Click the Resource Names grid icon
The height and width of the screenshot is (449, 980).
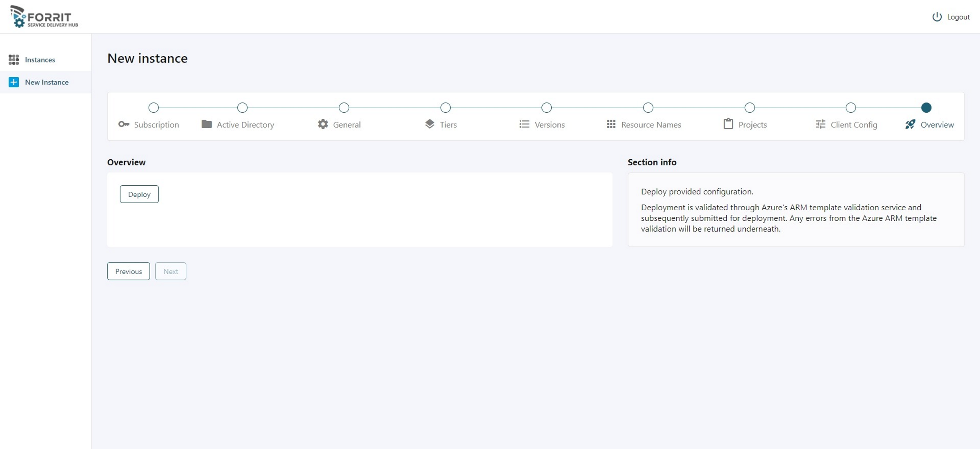pyautogui.click(x=611, y=124)
